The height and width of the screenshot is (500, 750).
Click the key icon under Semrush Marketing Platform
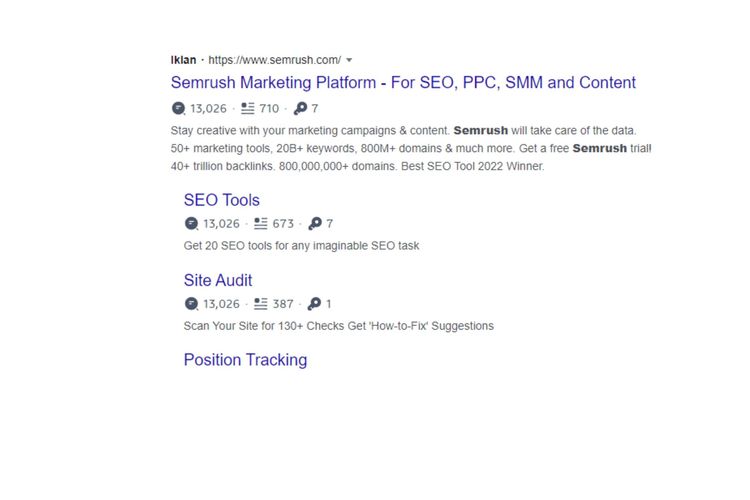tap(300, 109)
